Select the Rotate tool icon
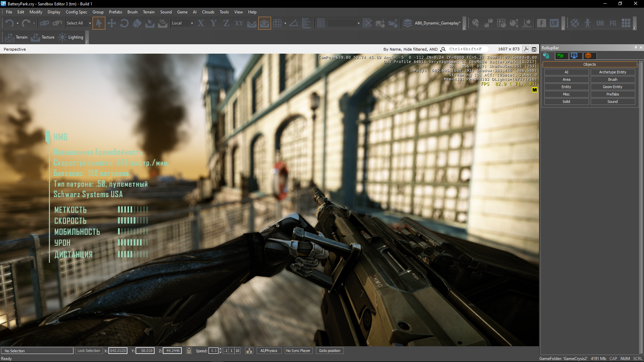 [x=124, y=23]
